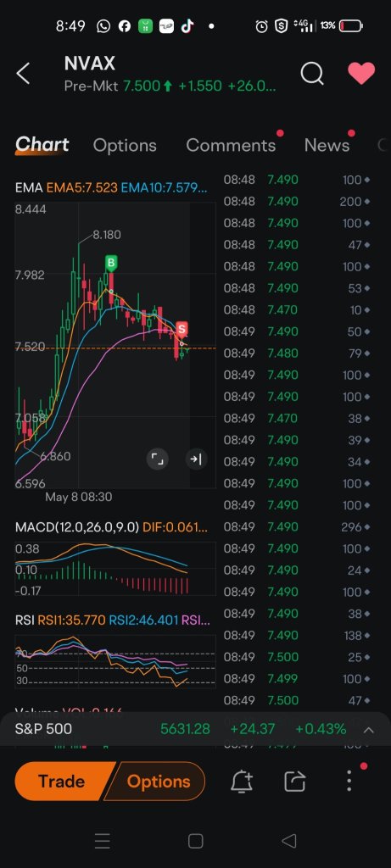Select the 08:49 7.480 79 trade row

pyautogui.click(x=297, y=353)
